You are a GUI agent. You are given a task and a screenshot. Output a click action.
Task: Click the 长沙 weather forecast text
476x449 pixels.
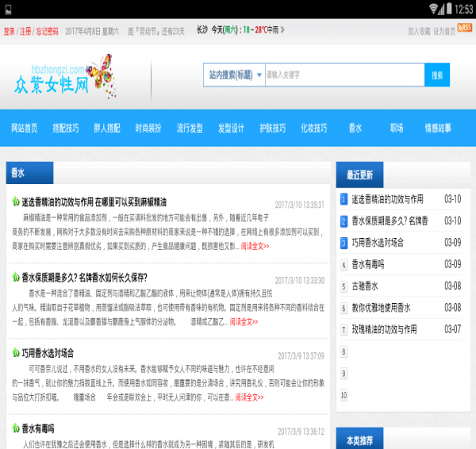click(x=237, y=30)
